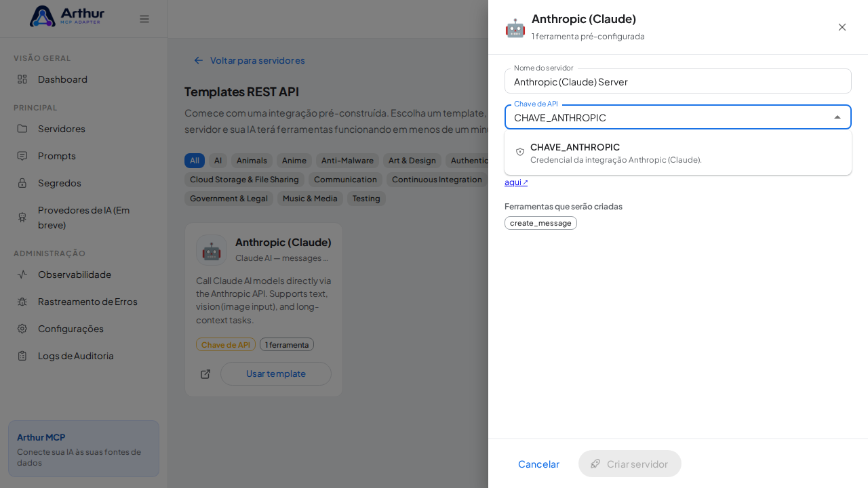Open Observabilidade page
The width and height of the screenshot is (868, 488).
(75, 274)
